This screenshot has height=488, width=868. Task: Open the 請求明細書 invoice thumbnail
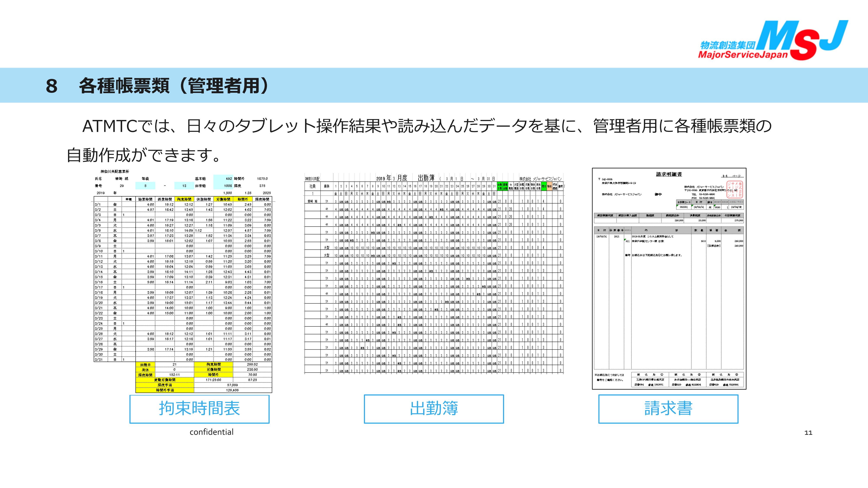coord(669,278)
